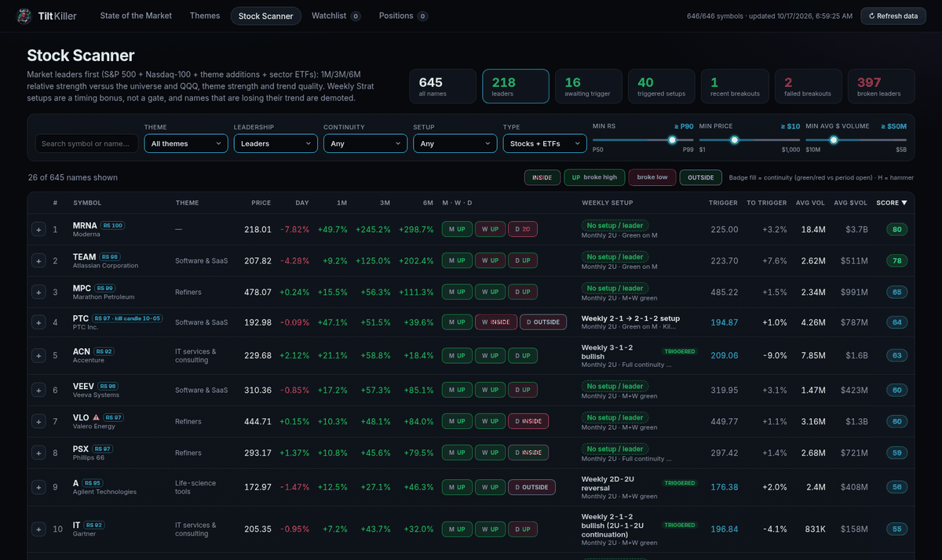Click the 2 failed breakouts card

(808, 86)
